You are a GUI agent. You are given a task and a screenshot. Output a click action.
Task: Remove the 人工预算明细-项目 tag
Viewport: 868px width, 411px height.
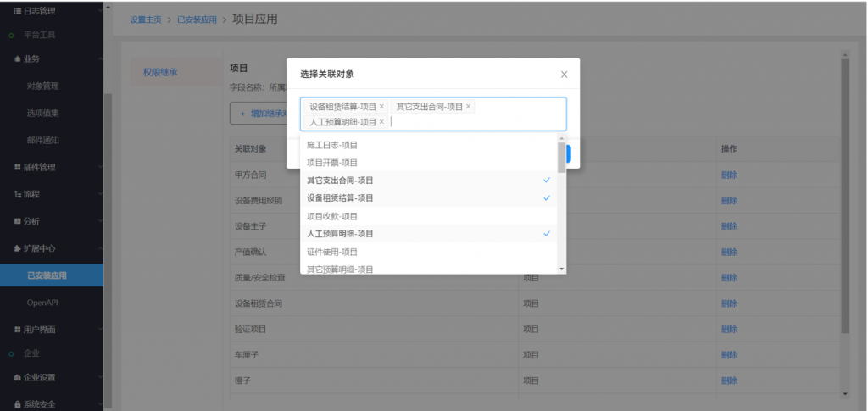coord(381,122)
